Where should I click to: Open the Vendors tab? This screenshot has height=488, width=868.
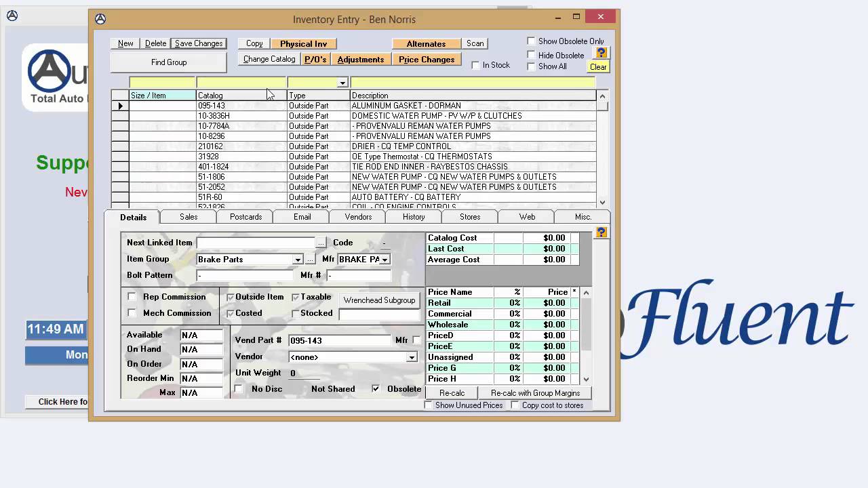point(358,217)
